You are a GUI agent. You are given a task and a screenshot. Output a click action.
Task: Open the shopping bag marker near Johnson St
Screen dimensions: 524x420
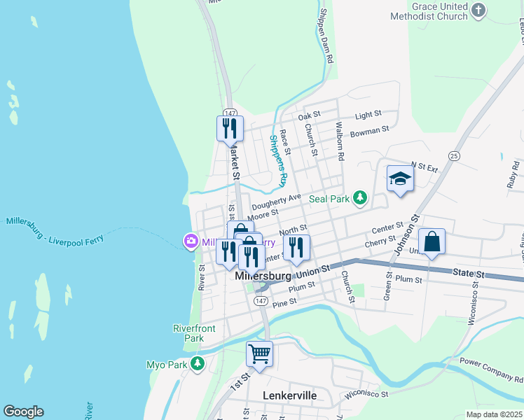click(x=433, y=242)
